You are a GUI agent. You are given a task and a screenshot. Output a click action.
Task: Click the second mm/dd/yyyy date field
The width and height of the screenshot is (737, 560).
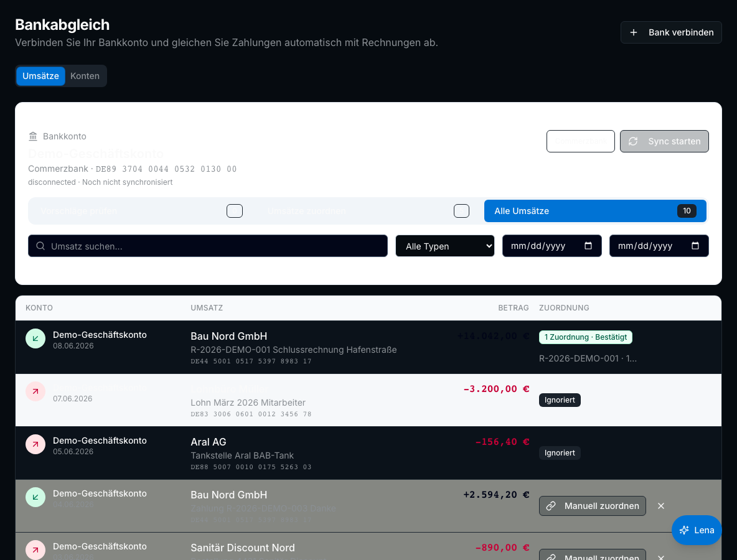[659, 246]
